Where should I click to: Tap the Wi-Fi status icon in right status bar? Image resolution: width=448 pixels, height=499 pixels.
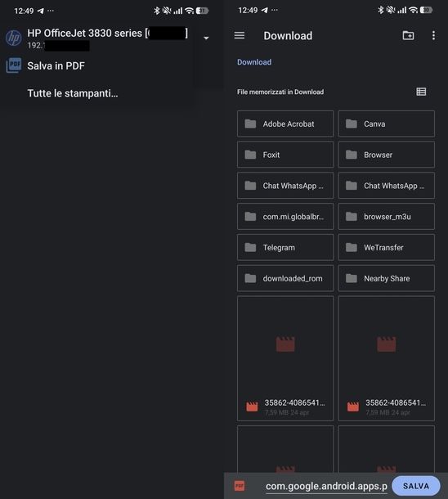[413, 10]
